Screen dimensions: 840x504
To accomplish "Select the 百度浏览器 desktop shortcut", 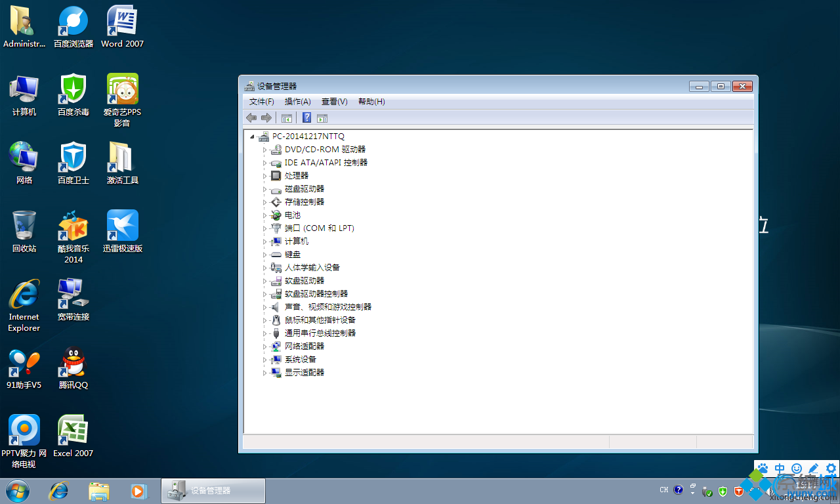I will [73, 28].
